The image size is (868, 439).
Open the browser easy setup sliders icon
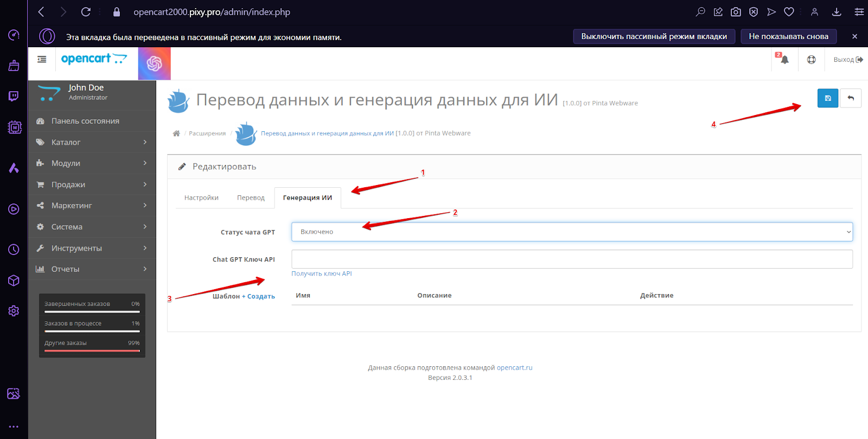(x=859, y=12)
